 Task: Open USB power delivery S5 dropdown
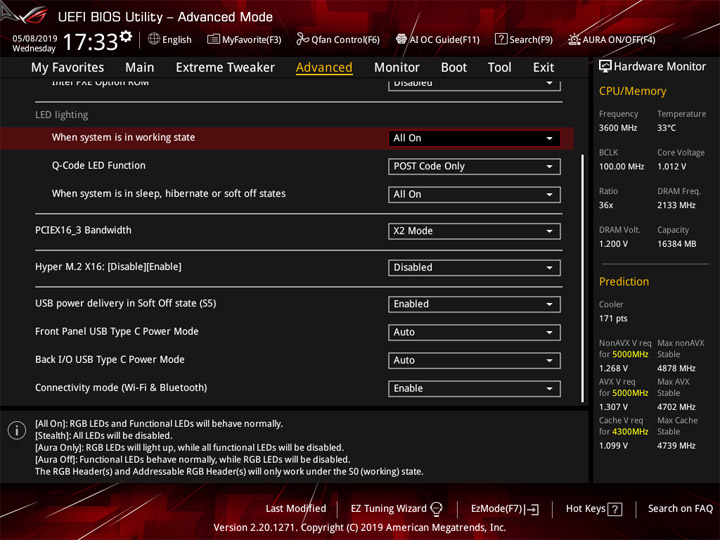pos(474,304)
